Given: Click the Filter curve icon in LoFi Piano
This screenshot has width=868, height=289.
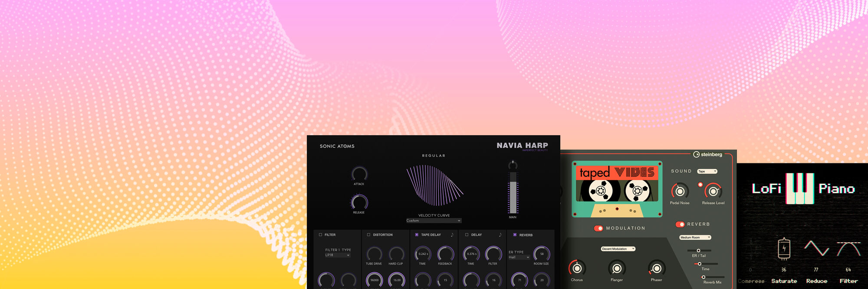Looking at the screenshot, I should click(x=848, y=249).
